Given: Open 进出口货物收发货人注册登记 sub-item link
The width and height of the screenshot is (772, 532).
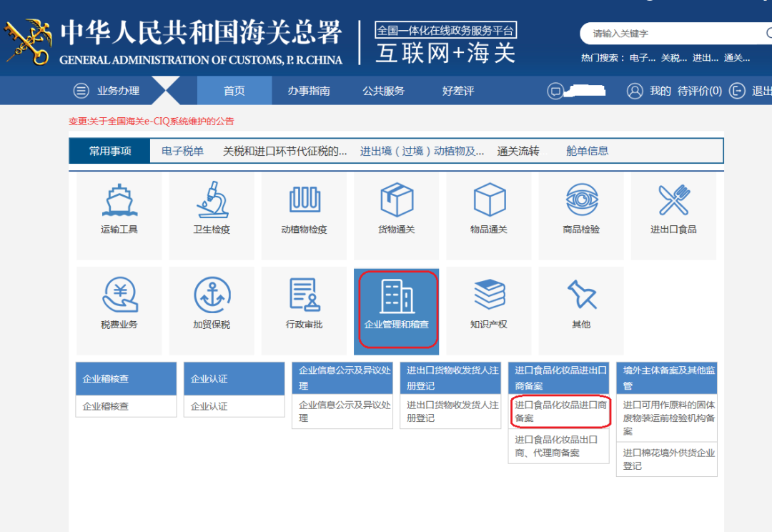Looking at the screenshot, I should (x=452, y=411).
